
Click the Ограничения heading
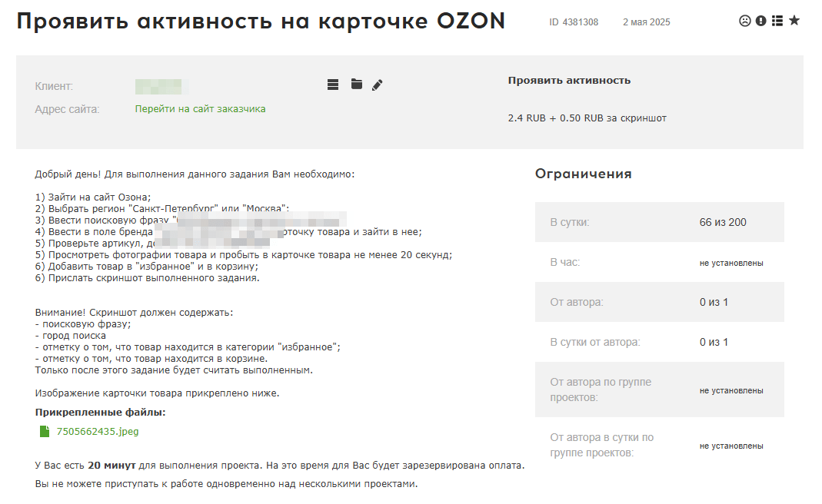tap(584, 174)
